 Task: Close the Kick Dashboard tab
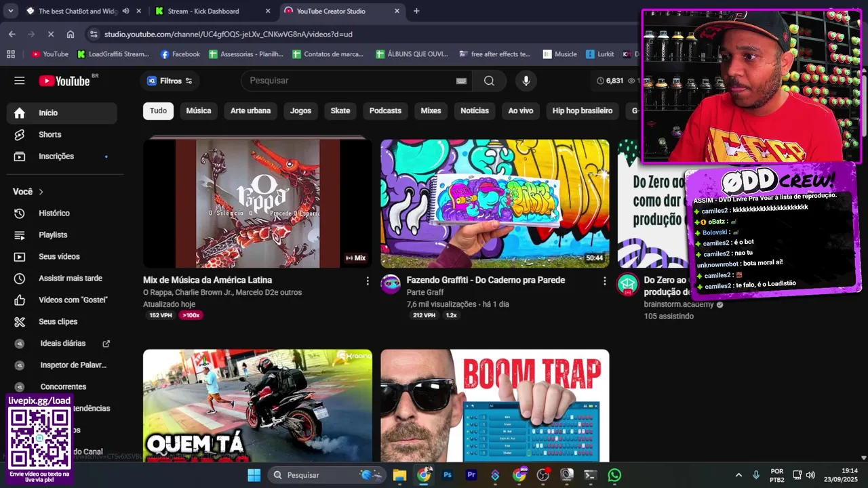pos(268,11)
